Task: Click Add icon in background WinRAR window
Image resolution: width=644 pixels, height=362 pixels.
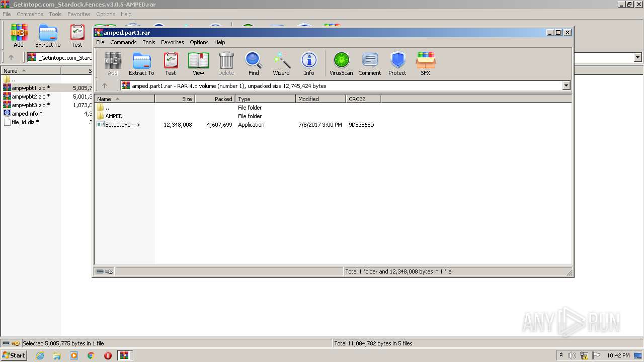Action: (19, 35)
